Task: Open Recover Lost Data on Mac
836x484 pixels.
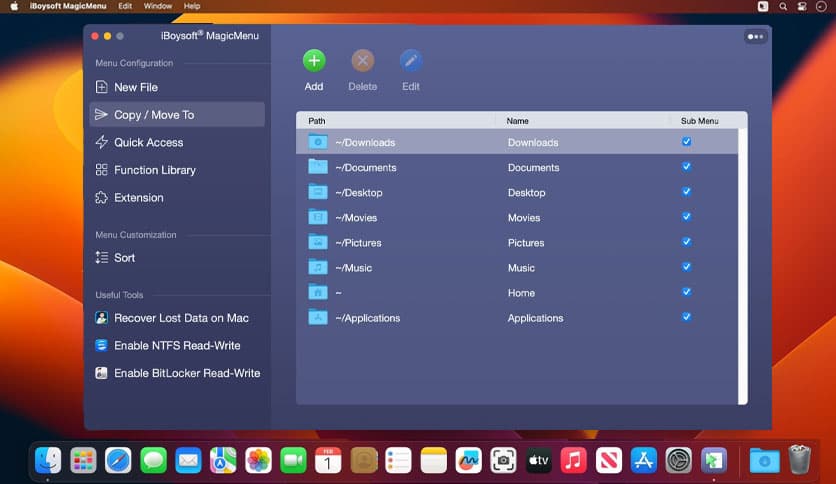Action: coord(177,318)
